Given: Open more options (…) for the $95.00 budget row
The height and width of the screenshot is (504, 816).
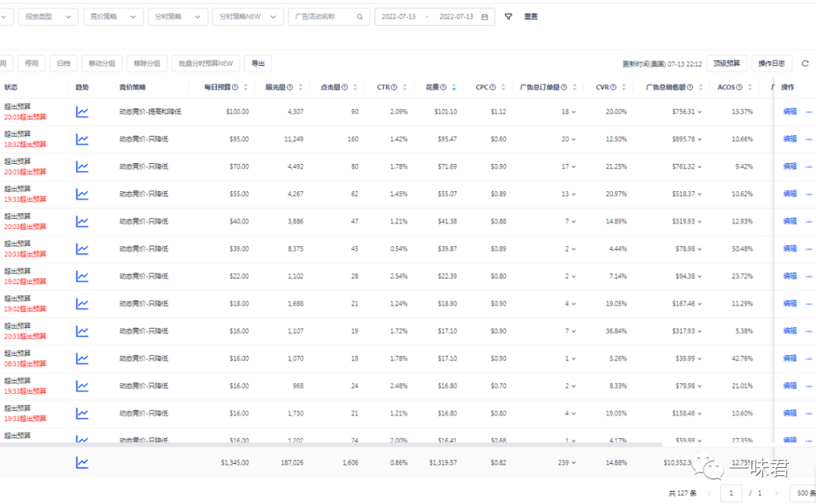Looking at the screenshot, I should [x=808, y=139].
